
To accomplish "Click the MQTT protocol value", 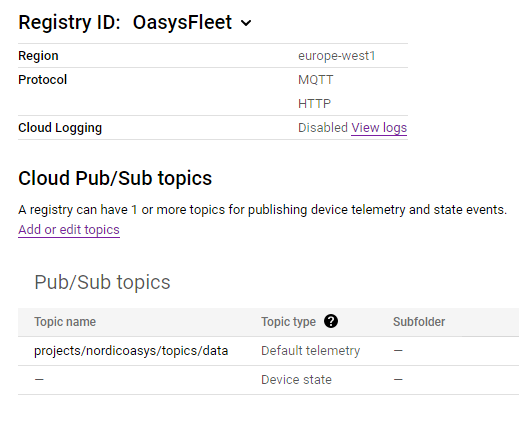I will coord(316,80).
